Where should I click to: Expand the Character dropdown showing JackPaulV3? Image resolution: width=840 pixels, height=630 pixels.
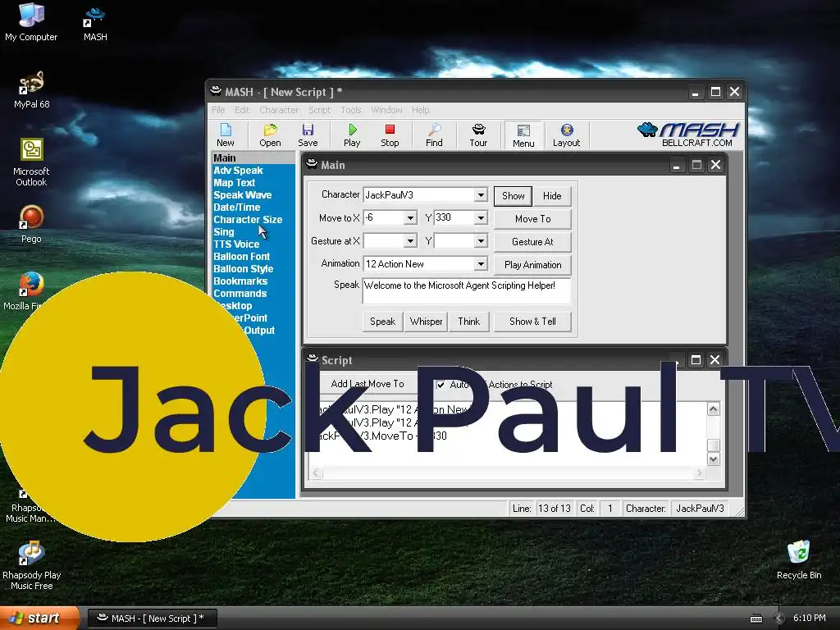481,195
